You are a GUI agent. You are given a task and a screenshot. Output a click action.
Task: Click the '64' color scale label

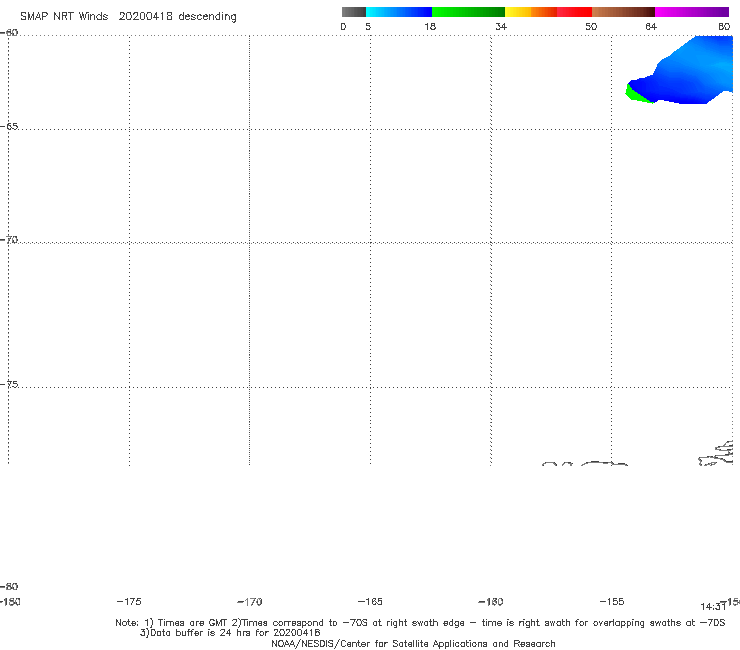tap(651, 26)
